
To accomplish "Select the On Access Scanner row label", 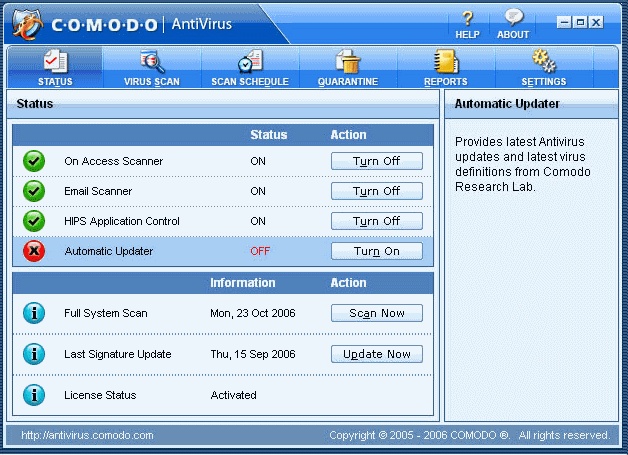I will coord(114,161).
